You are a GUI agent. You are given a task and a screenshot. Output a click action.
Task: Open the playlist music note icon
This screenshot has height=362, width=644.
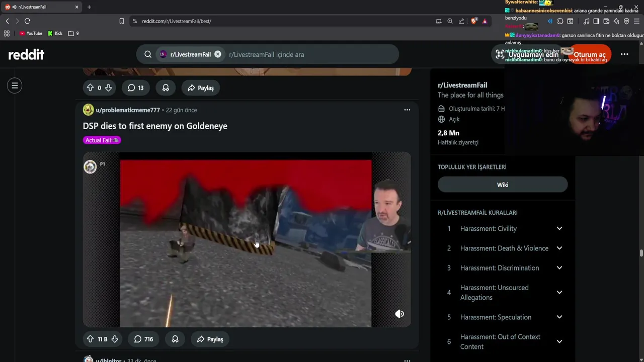(x=586, y=21)
